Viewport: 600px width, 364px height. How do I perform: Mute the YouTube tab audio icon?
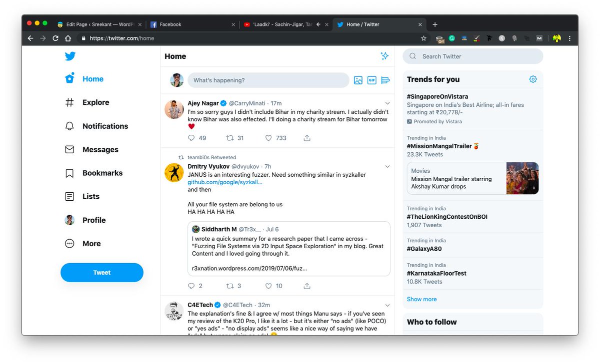[318, 24]
